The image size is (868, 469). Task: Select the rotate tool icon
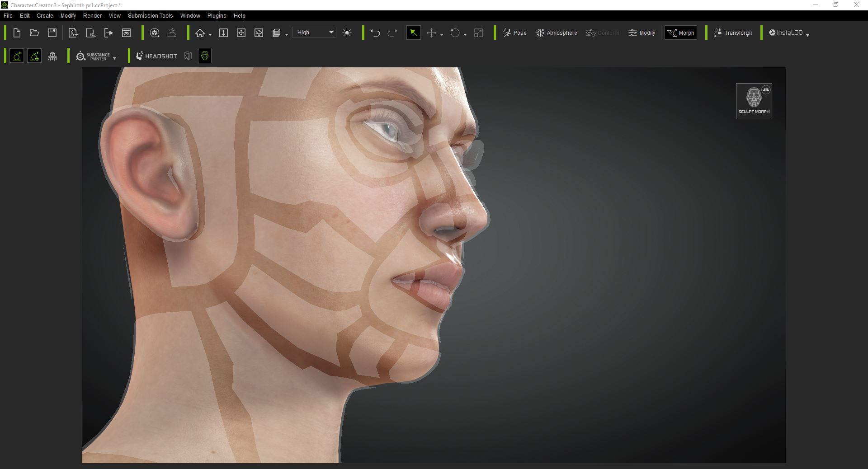(455, 33)
